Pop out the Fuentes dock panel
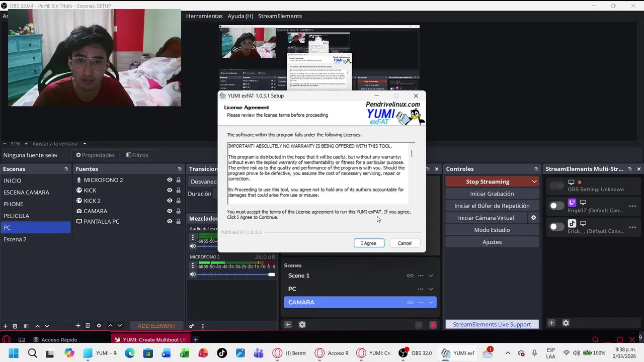This screenshot has height=362, width=644. (180, 169)
